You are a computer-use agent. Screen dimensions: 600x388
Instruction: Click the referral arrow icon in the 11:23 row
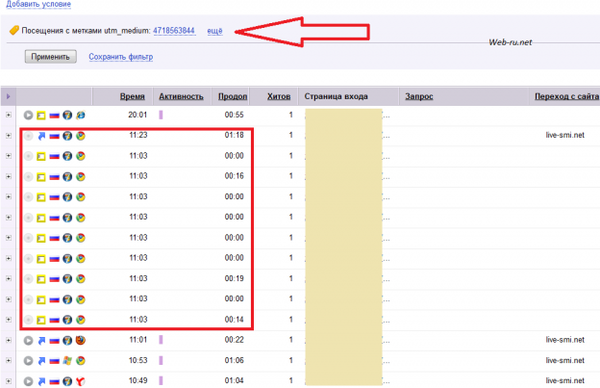coord(41,136)
